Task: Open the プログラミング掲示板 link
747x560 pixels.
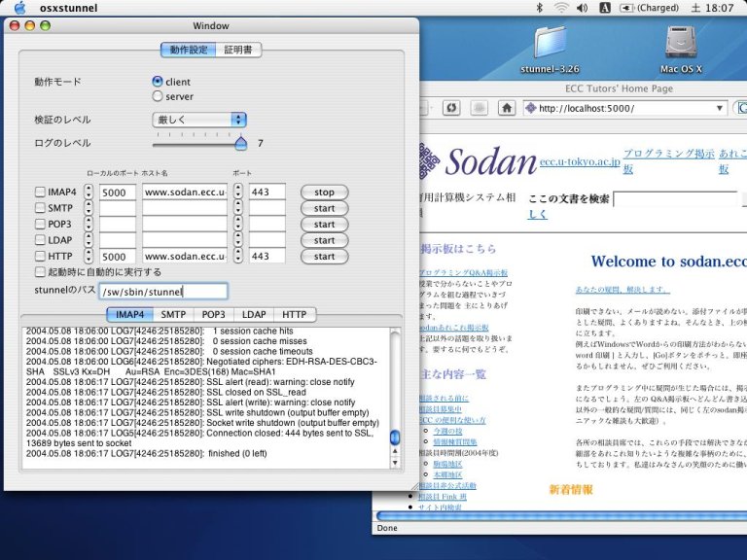Action: (x=669, y=160)
